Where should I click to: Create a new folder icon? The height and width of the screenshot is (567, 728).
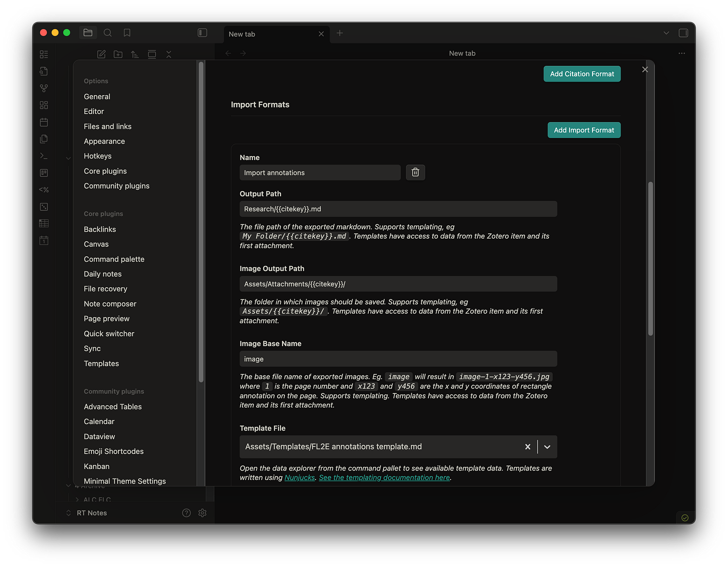point(118,54)
